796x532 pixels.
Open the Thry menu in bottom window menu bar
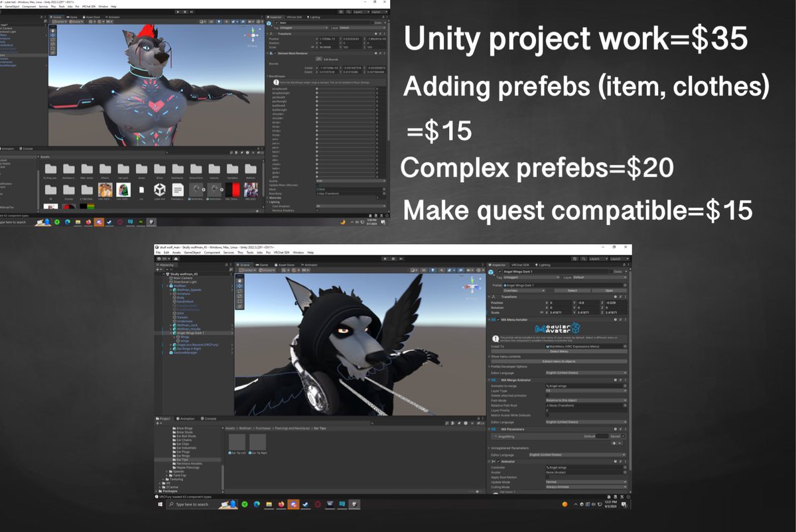coord(240,253)
